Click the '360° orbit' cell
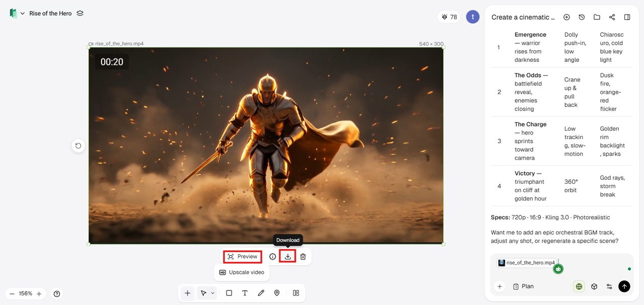644x305 pixels. [x=571, y=186]
